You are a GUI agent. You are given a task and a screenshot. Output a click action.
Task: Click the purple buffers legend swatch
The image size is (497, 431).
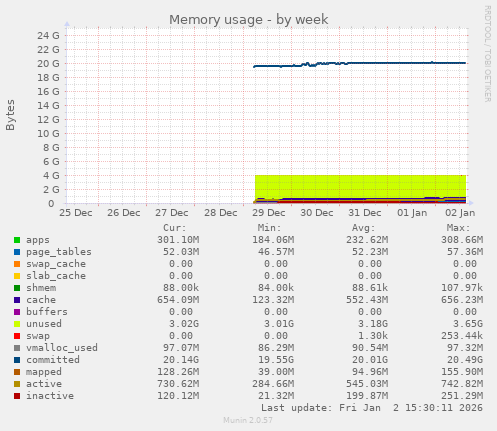(x=17, y=312)
